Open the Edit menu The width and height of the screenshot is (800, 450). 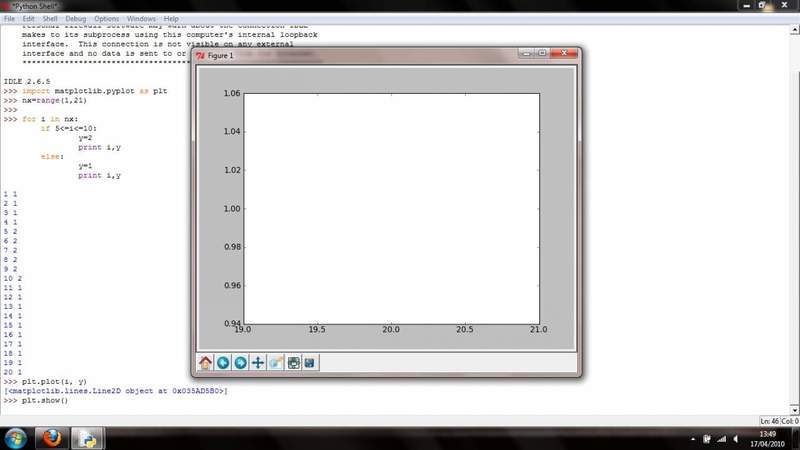pos(29,19)
